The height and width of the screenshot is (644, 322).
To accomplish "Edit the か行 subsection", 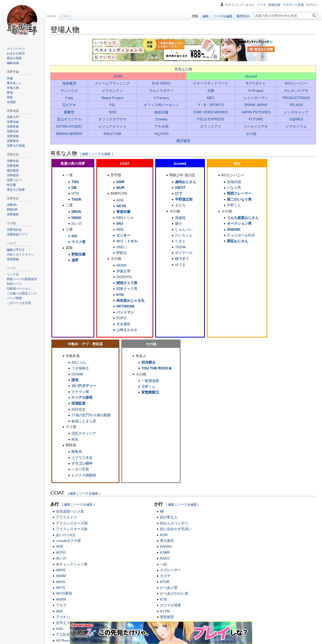I will pyautogui.click(x=171, y=505).
